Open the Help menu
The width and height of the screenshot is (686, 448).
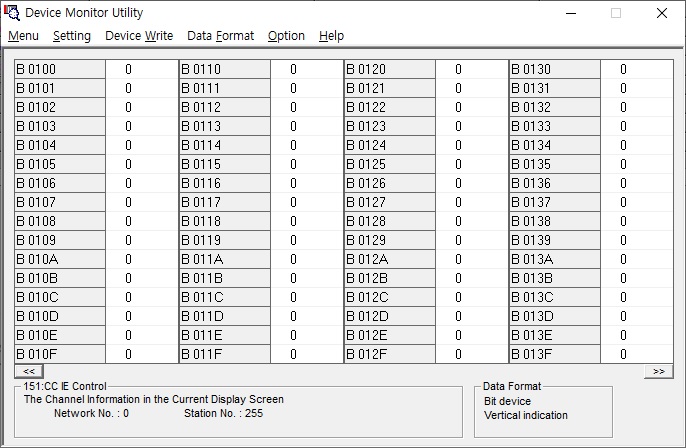(331, 36)
